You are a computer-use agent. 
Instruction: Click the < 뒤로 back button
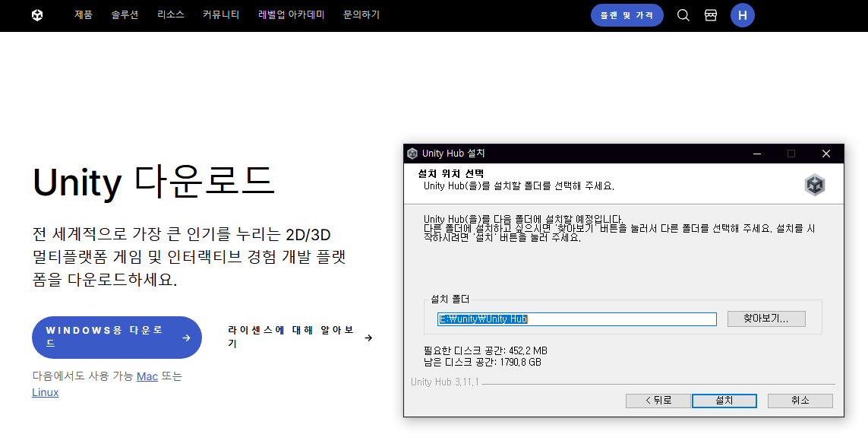[658, 401]
